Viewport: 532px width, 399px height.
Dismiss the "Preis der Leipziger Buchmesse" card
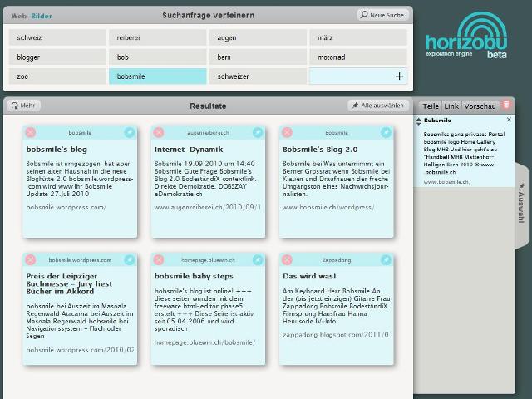(x=31, y=260)
